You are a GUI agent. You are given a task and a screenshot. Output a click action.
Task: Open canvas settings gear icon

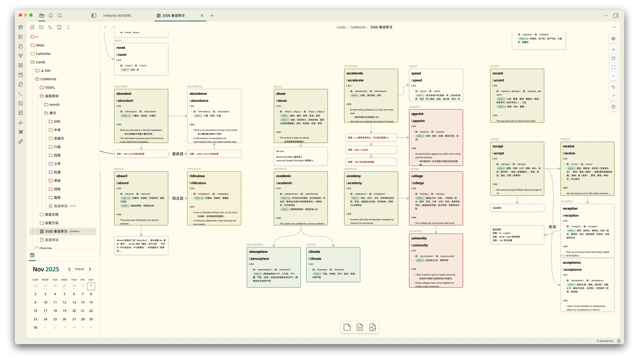tap(613, 39)
